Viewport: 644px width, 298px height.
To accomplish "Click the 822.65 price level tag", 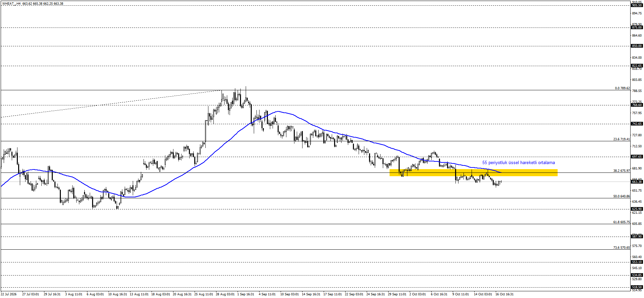I will coord(637,66).
